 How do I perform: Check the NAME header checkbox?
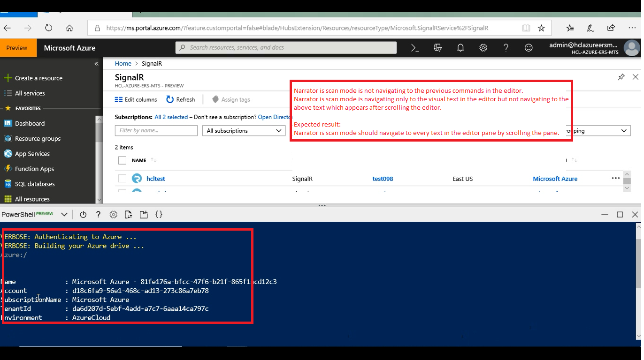[122, 160]
